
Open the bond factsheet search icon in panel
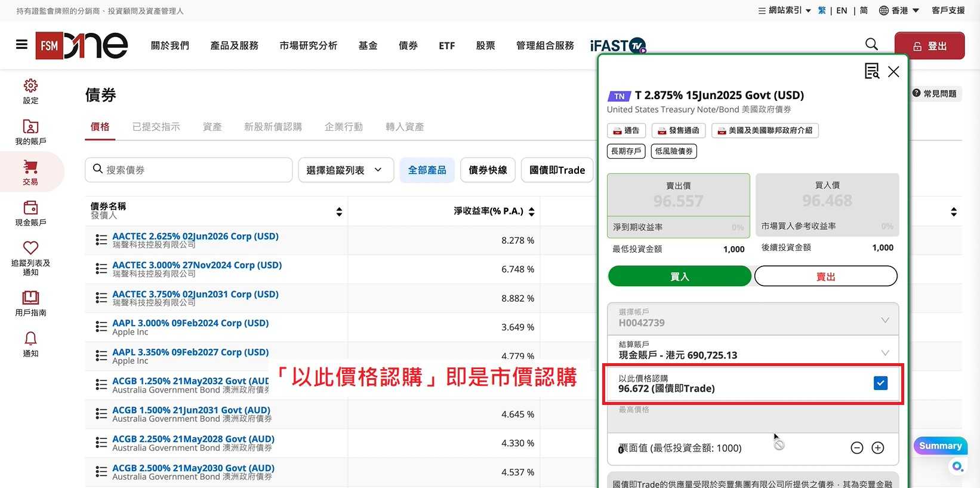click(872, 71)
